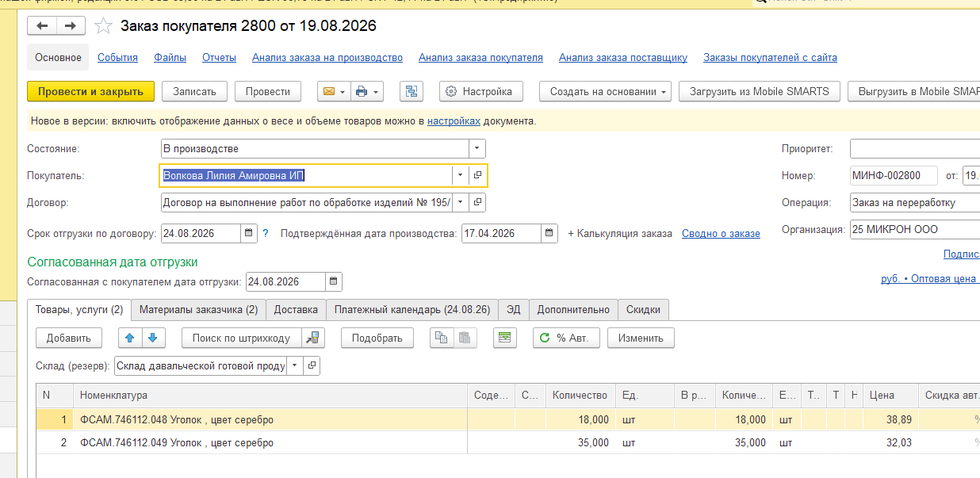Image resolution: width=980 pixels, height=478 pixels.
Task: Open calendar for Подтверждённая дата производства
Action: click(549, 233)
